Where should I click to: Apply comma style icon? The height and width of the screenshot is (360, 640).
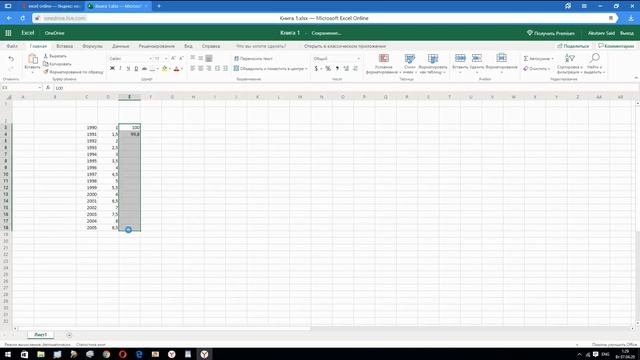click(x=337, y=69)
